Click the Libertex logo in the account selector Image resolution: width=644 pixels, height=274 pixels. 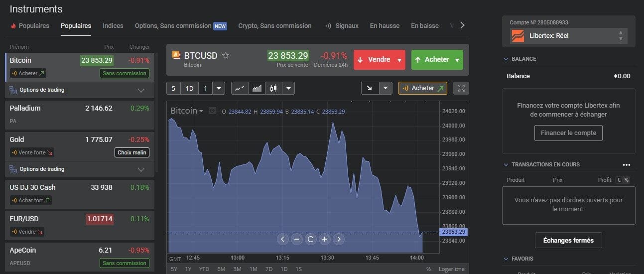point(518,36)
